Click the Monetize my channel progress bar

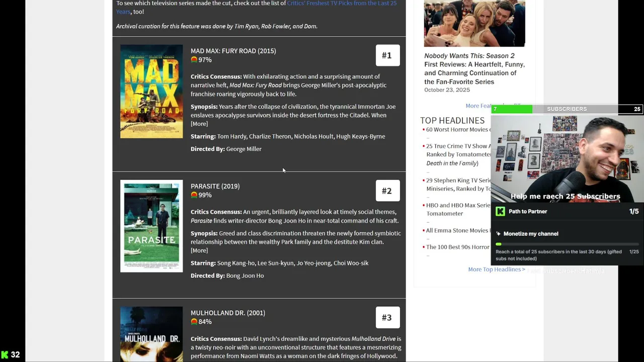(567, 244)
